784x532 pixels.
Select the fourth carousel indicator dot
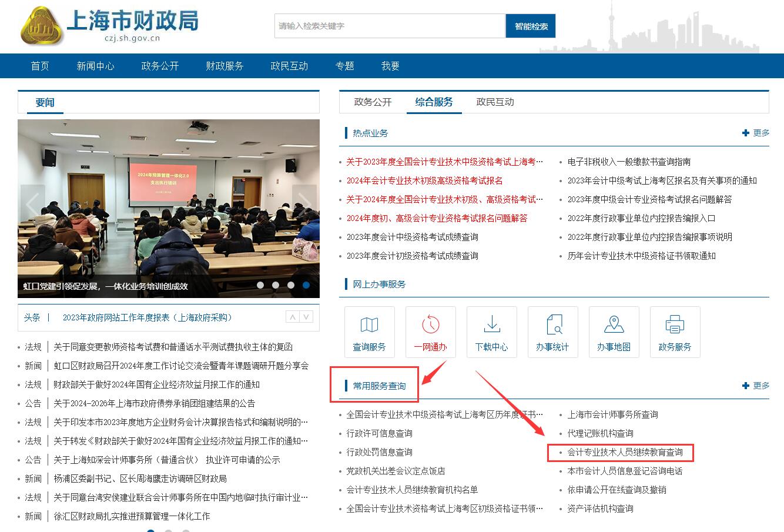(x=305, y=285)
